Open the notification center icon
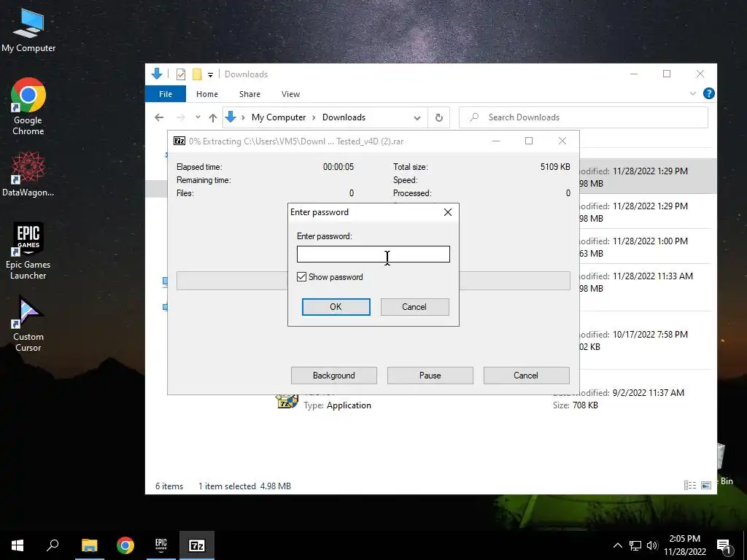The height and width of the screenshot is (560, 747). (x=724, y=545)
